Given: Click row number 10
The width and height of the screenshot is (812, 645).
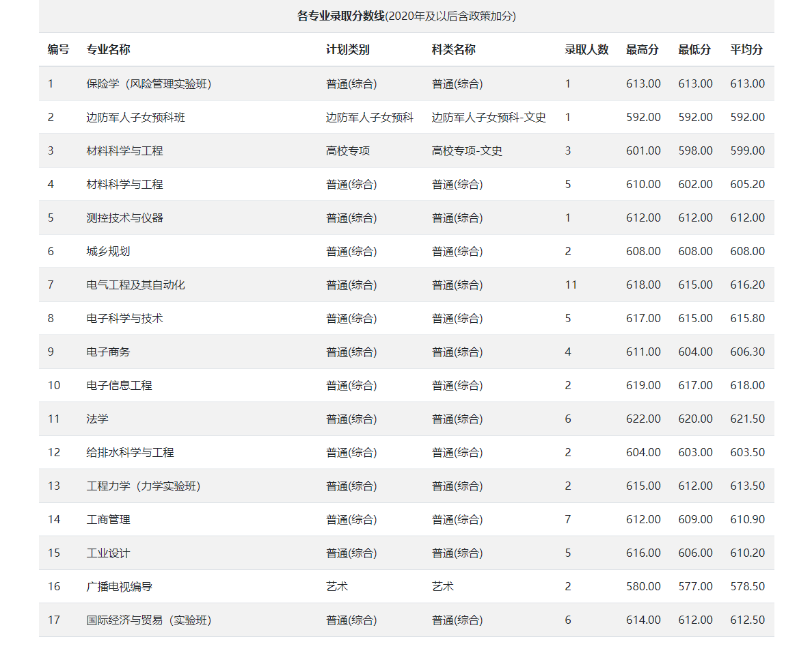Looking at the screenshot, I should tap(54, 386).
